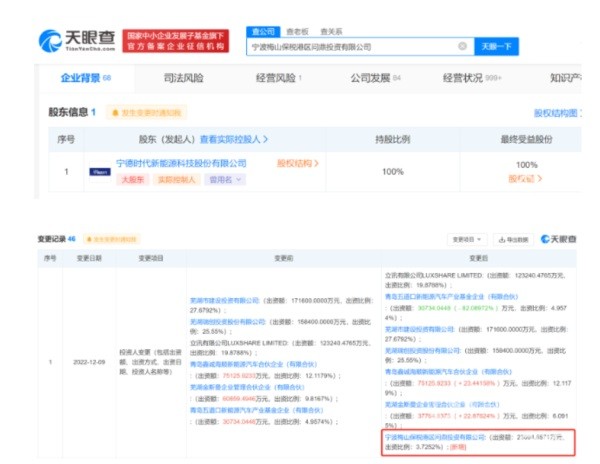Open 芜湖市建设投资有限公司 in 变更后 column
The image size is (600, 464).
(x=419, y=329)
